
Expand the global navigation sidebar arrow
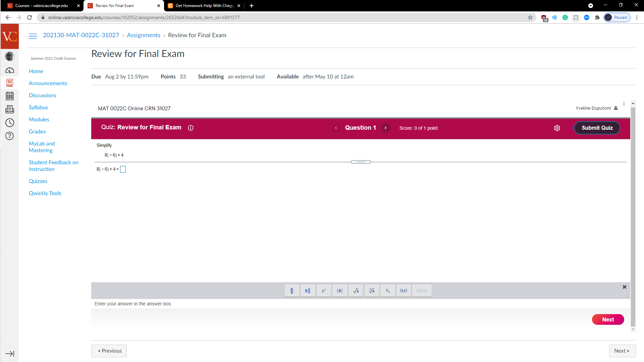pyautogui.click(x=10, y=354)
